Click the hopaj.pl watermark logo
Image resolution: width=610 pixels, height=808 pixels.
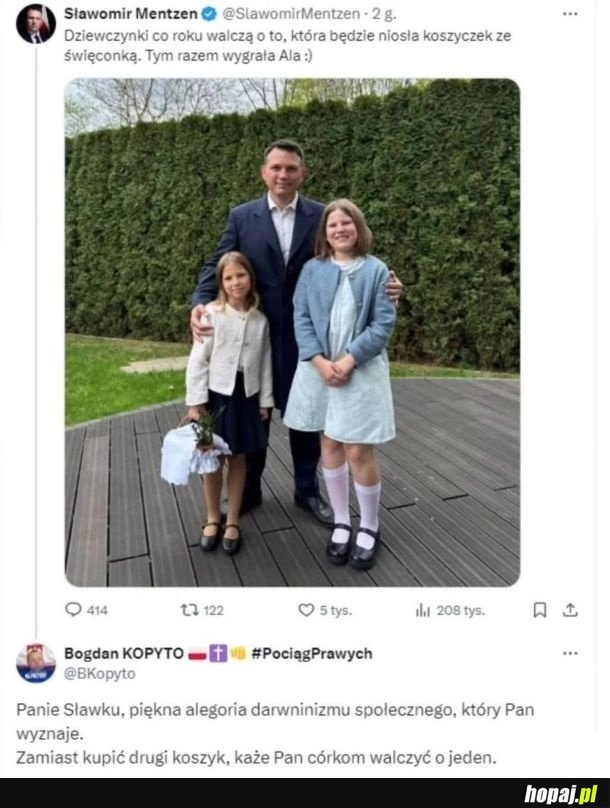click(x=561, y=794)
